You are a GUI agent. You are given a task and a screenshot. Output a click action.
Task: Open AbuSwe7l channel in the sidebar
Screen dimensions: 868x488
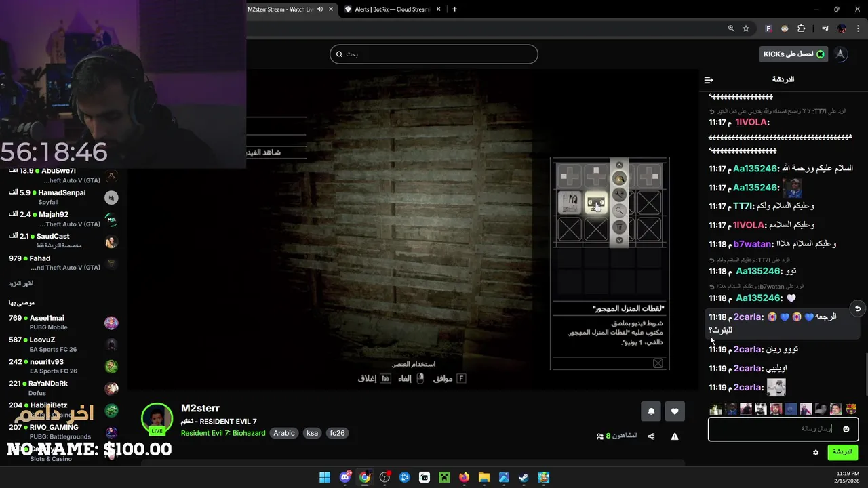64,176
